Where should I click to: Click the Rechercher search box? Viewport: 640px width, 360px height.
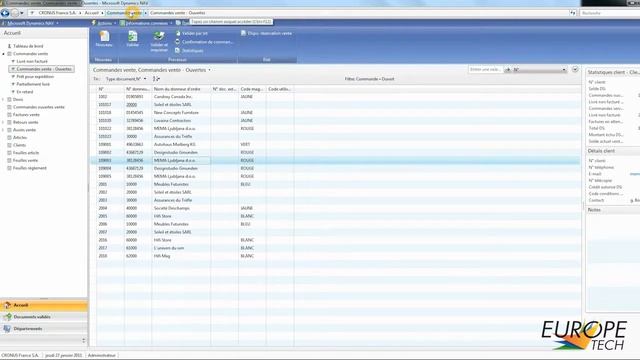(x=610, y=13)
